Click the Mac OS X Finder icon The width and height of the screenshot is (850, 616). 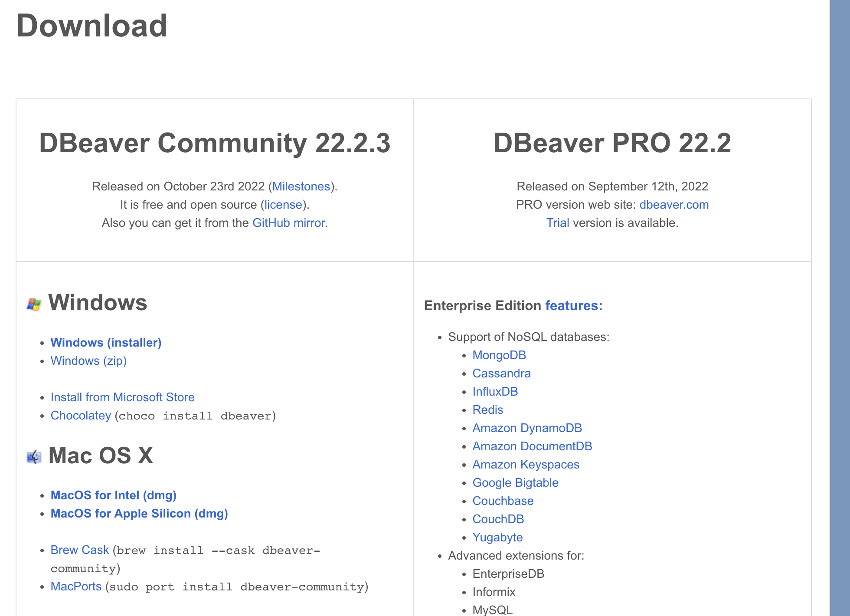(34, 457)
